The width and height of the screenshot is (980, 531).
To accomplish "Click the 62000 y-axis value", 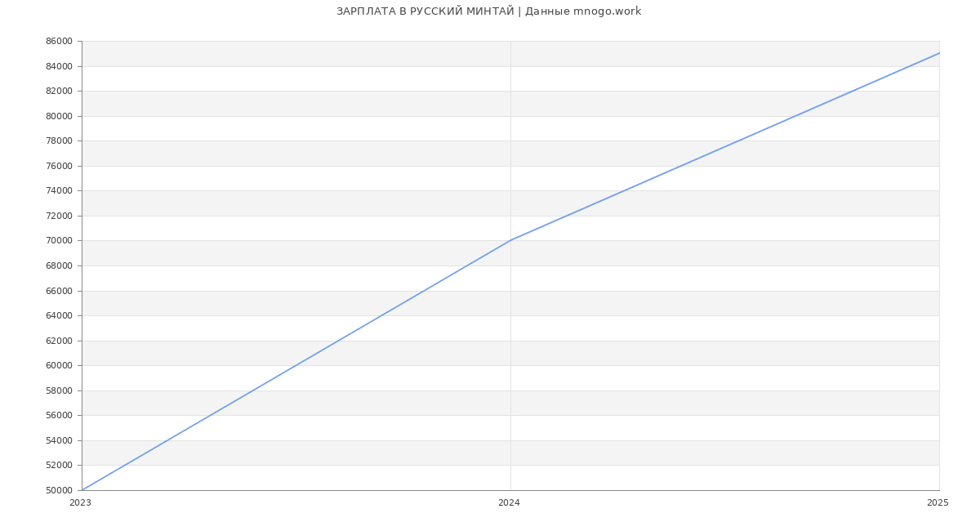I will pyautogui.click(x=59, y=341).
